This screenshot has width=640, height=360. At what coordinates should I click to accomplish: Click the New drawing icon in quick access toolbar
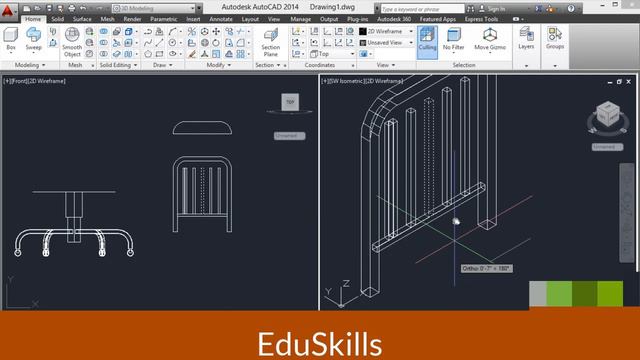click(x=27, y=8)
